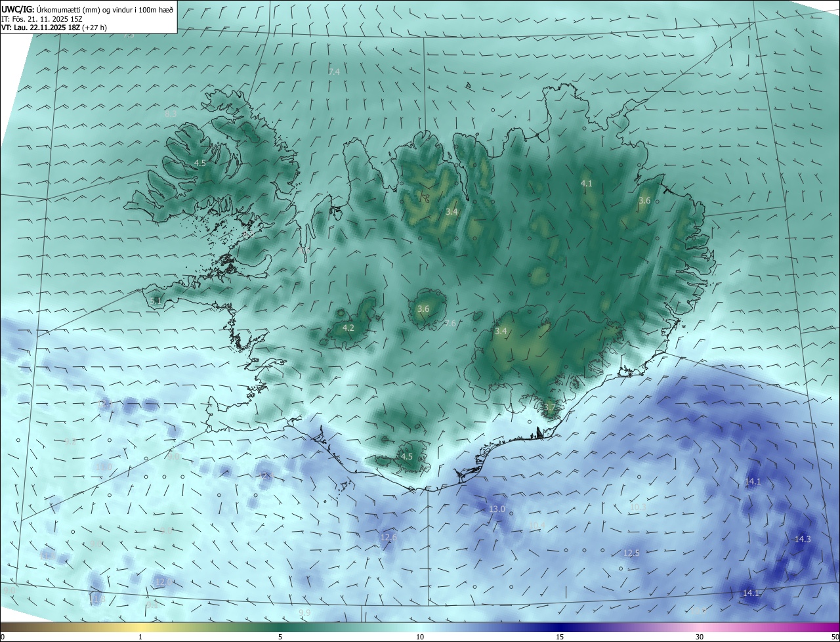This screenshot has width=840, height=642.
Task: Click the title 'Úrkomumætti (mm) og vindur í 100m hæð'
Action: [x=104, y=9]
